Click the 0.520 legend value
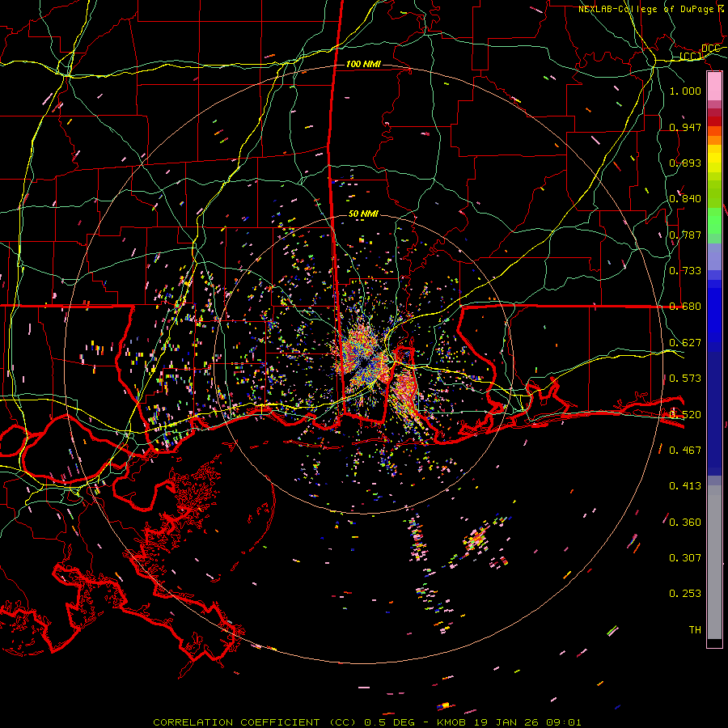The height and width of the screenshot is (728, 728). (x=685, y=415)
